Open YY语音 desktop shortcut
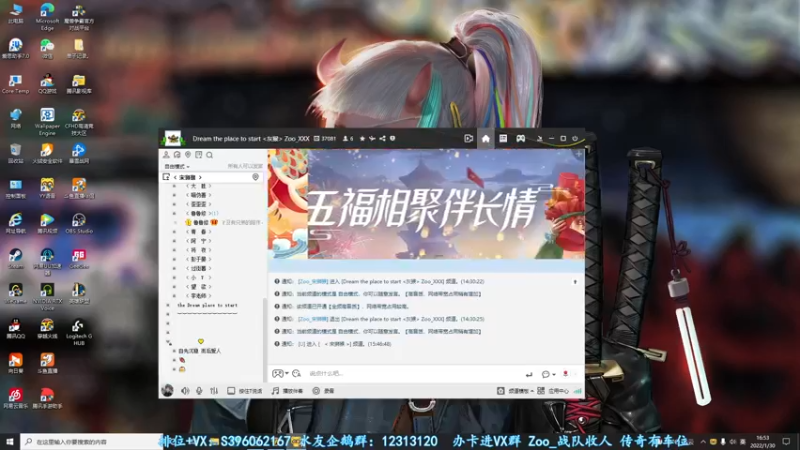This screenshot has height=450, width=800. [47, 188]
